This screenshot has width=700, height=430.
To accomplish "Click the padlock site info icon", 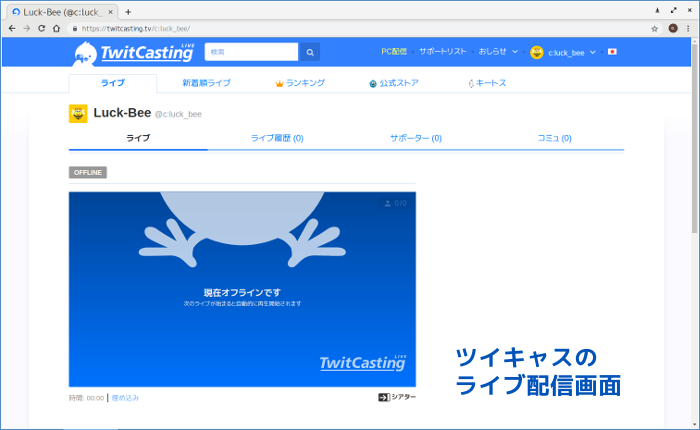I will click(75, 29).
